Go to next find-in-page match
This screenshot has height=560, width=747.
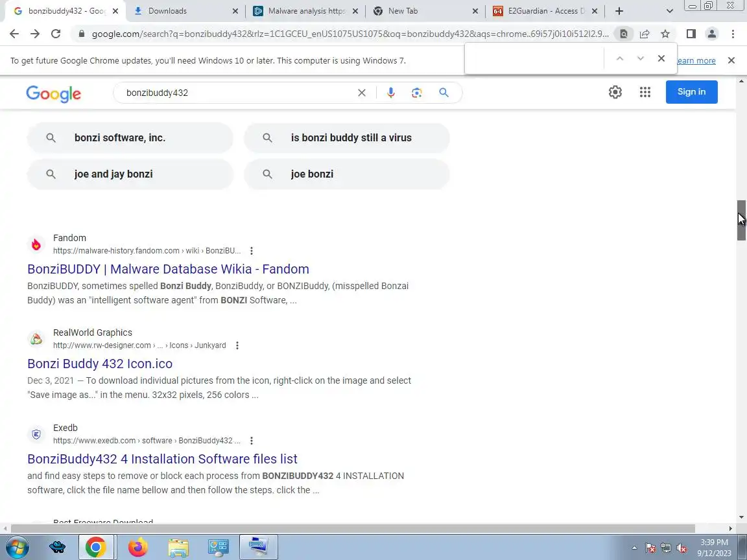click(640, 58)
